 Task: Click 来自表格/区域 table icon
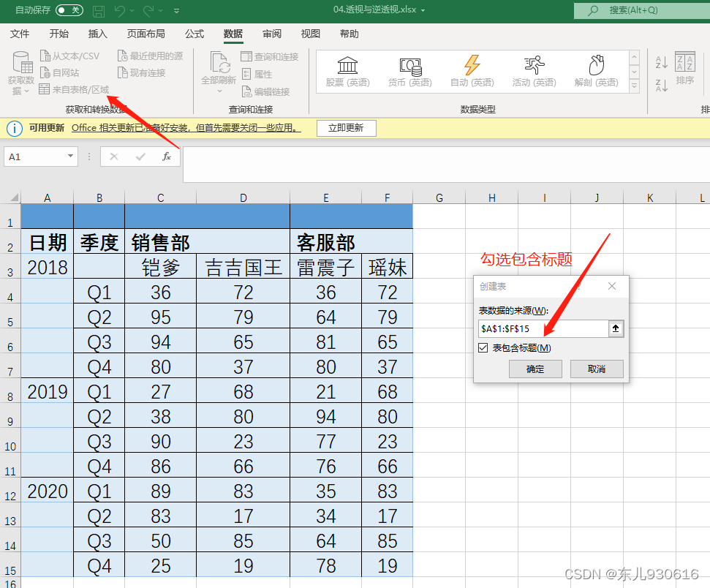[45, 89]
